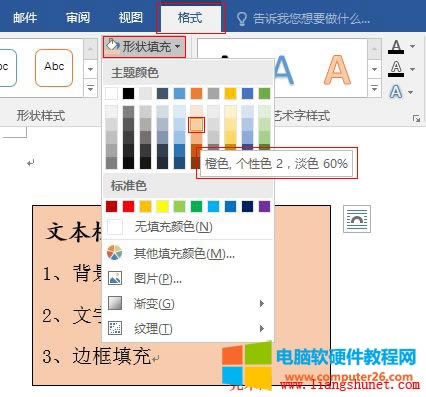Image resolution: width=426 pixels, height=397 pixels.
Task: Pick the dark navy standard color
Action: 247,206
